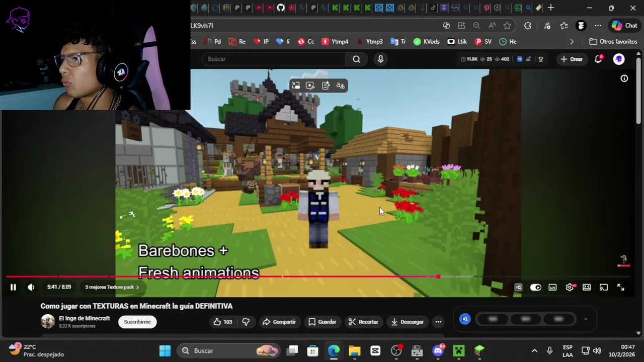
Task: Open the '5 mejores Texture pack' chapter
Action: point(112,287)
